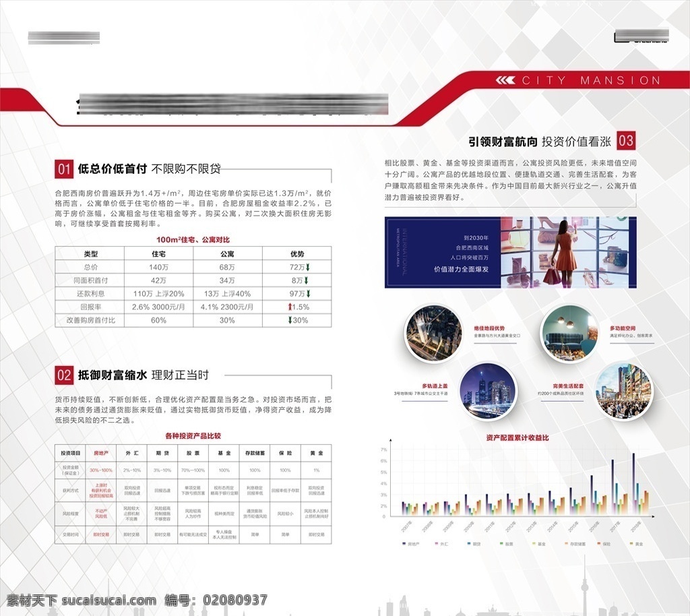Click the 多功能空间 caption
The width and height of the screenshot is (690, 616).
pyautogui.click(x=622, y=328)
